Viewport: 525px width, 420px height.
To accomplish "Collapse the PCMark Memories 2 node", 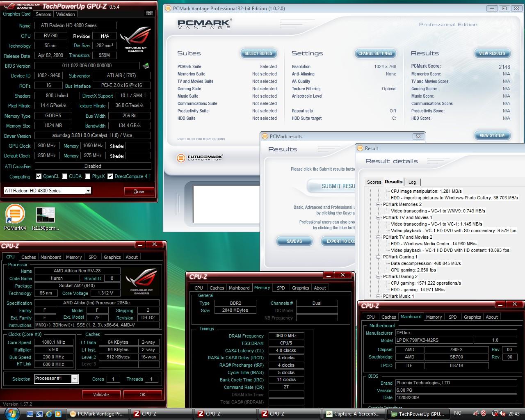I will [x=379, y=204].
